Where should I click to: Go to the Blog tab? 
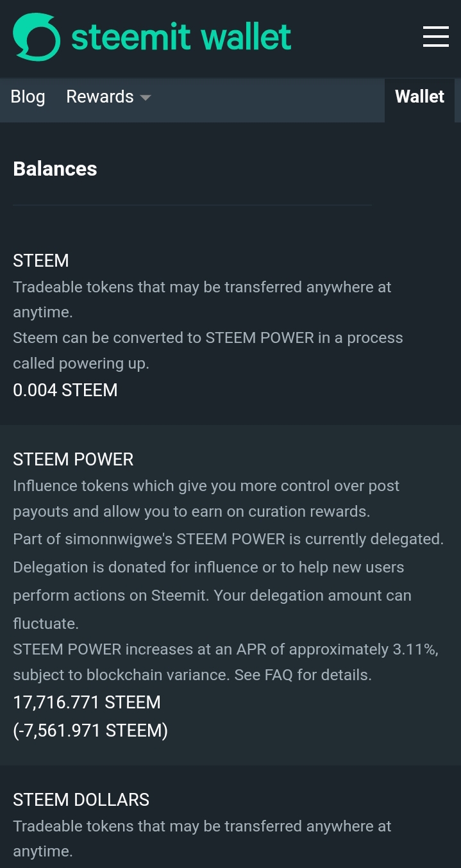click(x=28, y=97)
